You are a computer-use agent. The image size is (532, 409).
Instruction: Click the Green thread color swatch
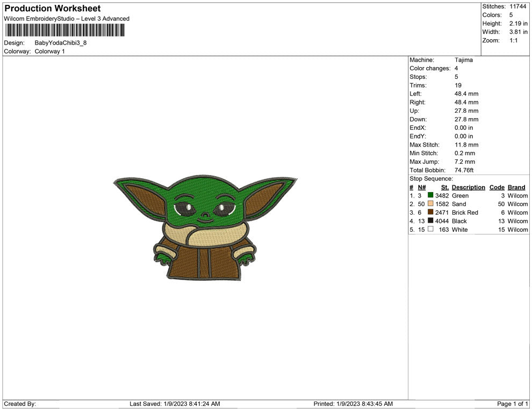tap(430, 196)
